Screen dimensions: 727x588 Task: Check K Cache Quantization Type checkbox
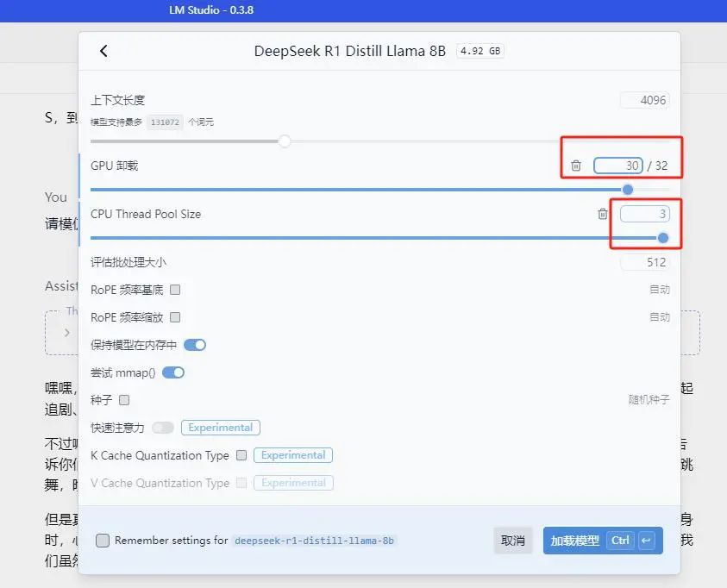(x=241, y=455)
